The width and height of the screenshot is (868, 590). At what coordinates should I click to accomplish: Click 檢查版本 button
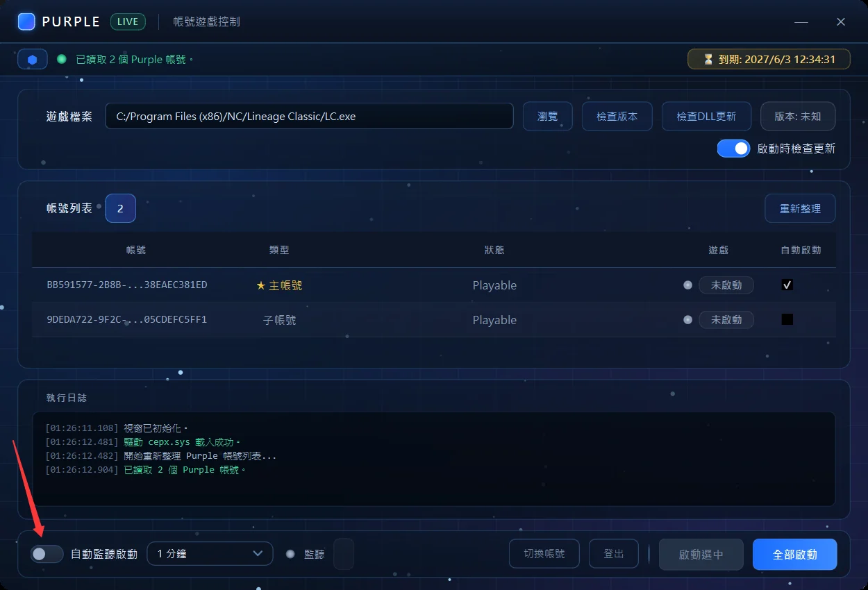617,117
